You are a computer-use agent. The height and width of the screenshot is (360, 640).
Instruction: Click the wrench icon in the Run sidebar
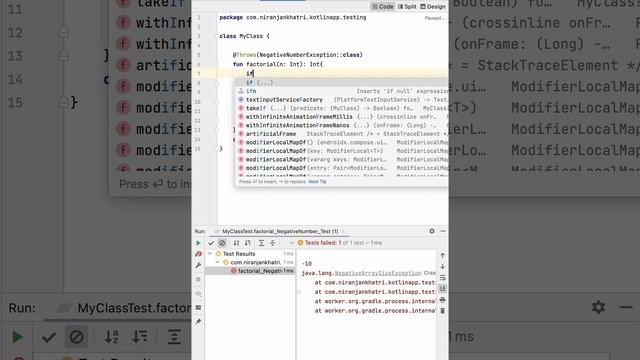[x=198, y=265]
